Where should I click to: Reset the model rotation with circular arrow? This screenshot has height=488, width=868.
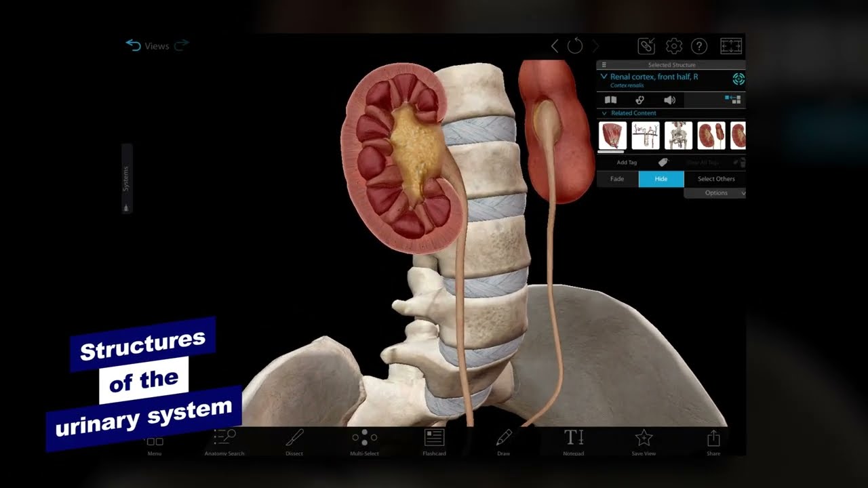pos(575,46)
